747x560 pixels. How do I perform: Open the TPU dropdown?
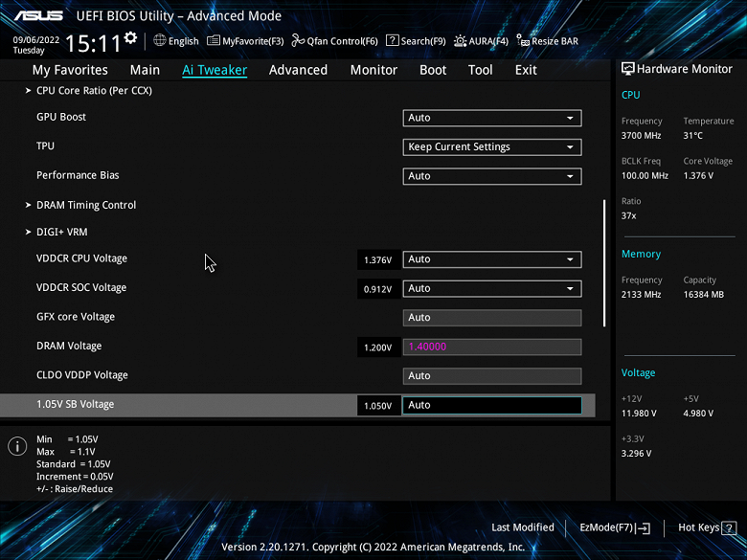coord(492,147)
